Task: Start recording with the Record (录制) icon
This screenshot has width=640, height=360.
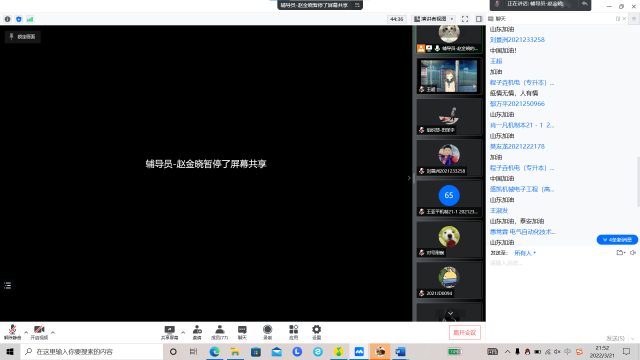Action: coord(268,333)
